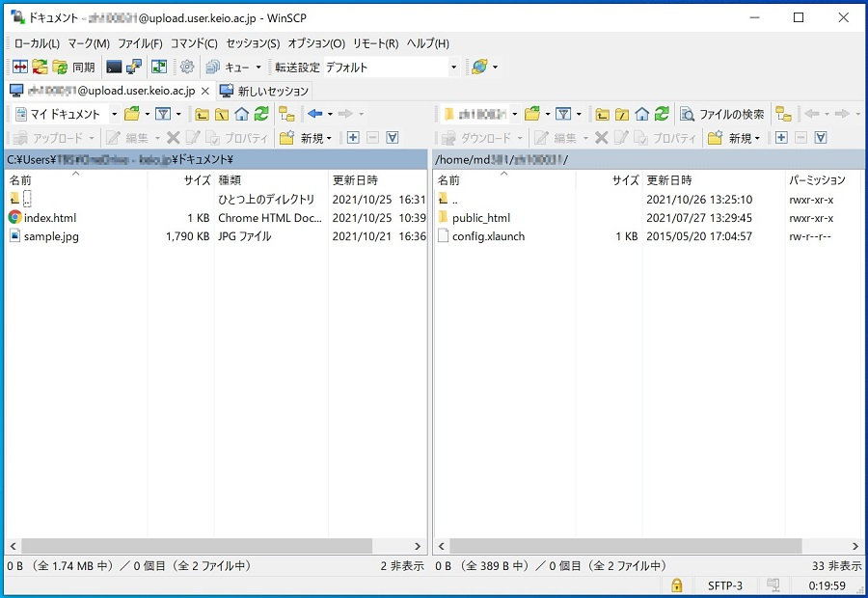This screenshot has width=868, height=598.
Task: Sort remote files by パーミッション column
Action: [816, 180]
